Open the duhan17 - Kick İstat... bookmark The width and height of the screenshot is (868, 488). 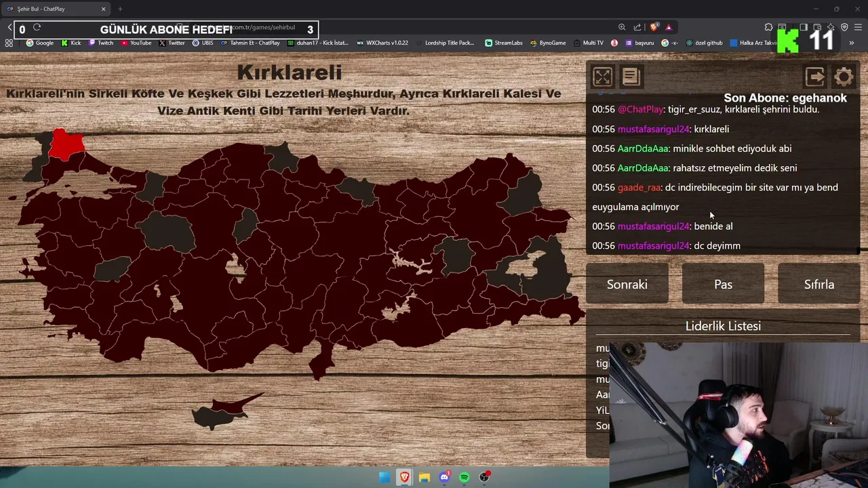click(318, 43)
